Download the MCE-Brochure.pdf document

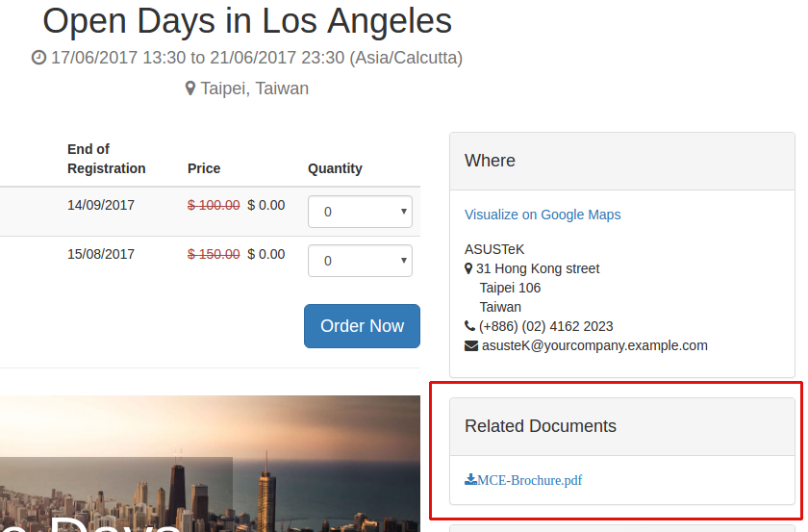(x=529, y=480)
